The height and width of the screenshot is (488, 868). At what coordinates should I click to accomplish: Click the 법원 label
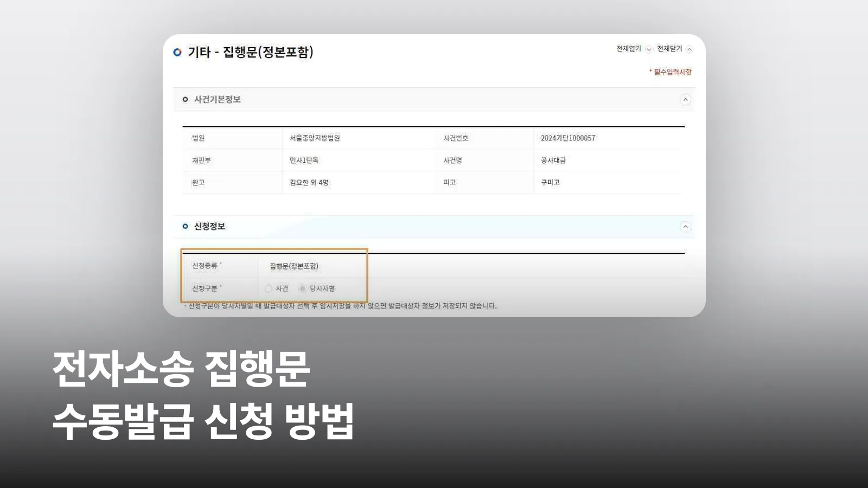tap(198, 138)
